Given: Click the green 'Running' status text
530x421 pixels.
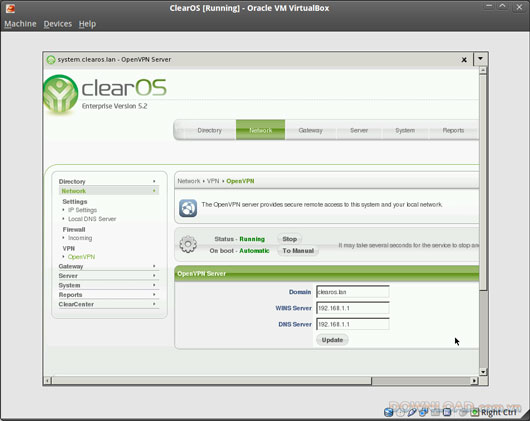Looking at the screenshot, I should 252,239.
